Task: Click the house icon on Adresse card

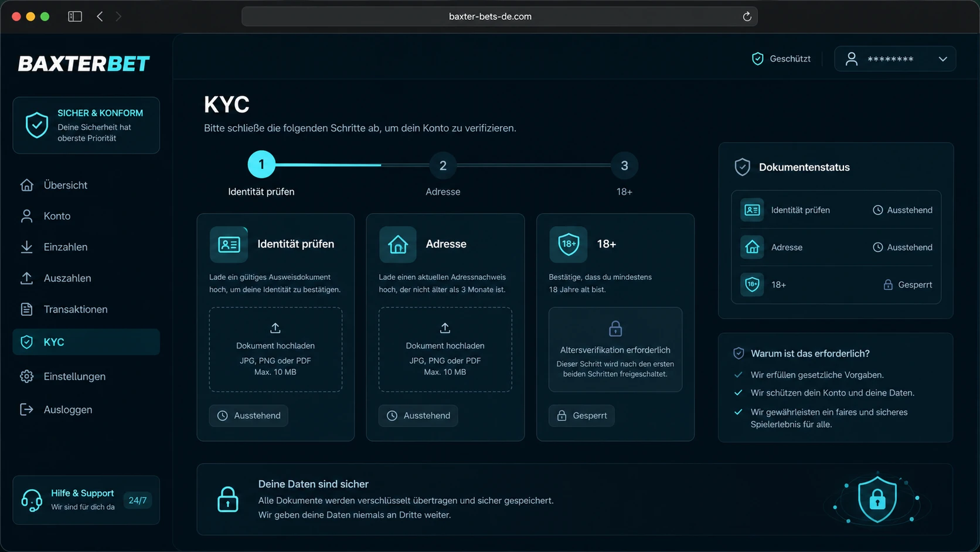Action: (x=398, y=244)
